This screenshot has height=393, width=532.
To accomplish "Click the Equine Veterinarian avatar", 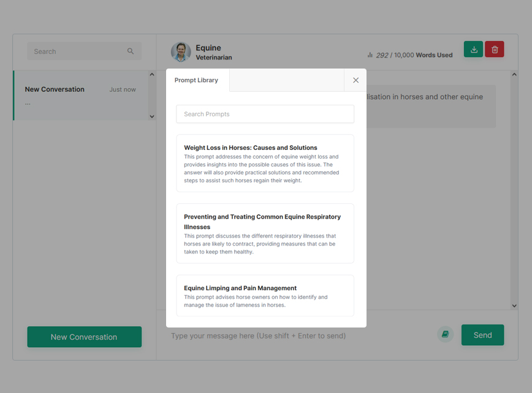I will click(181, 52).
